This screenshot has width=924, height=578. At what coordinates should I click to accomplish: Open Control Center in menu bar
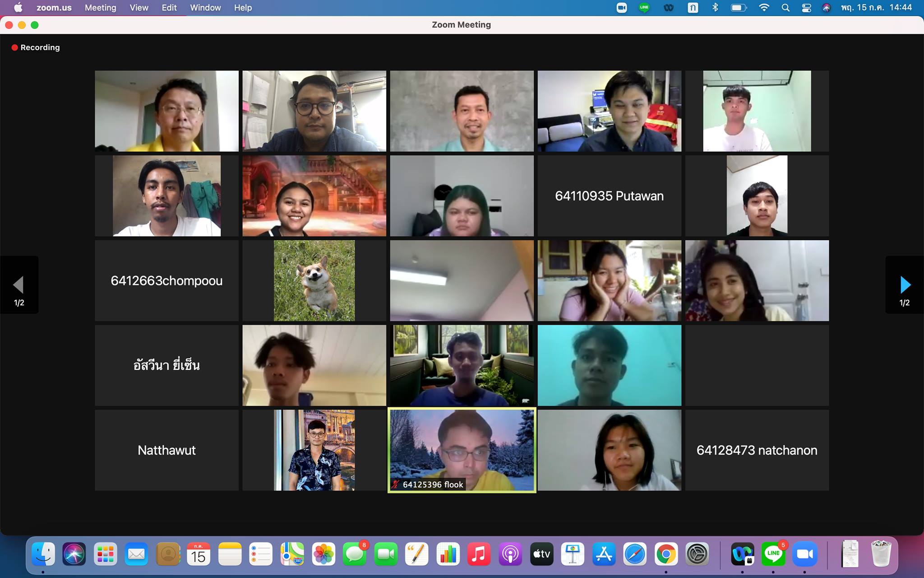(806, 8)
